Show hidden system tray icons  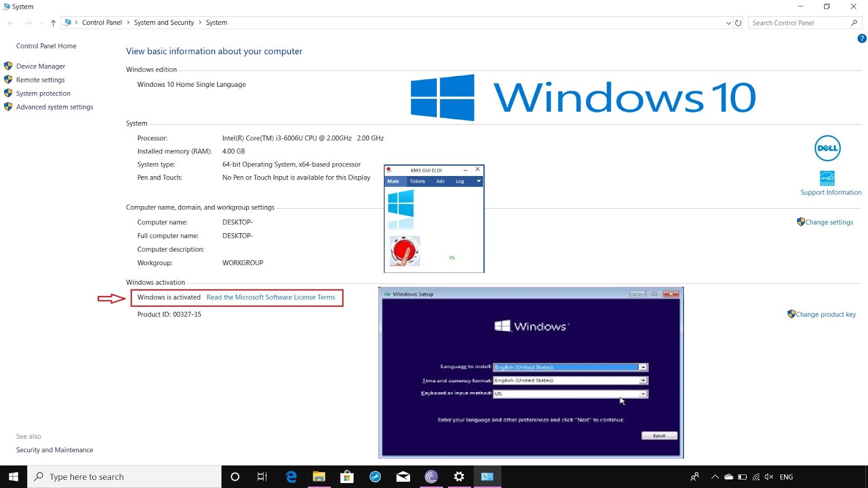[714, 477]
